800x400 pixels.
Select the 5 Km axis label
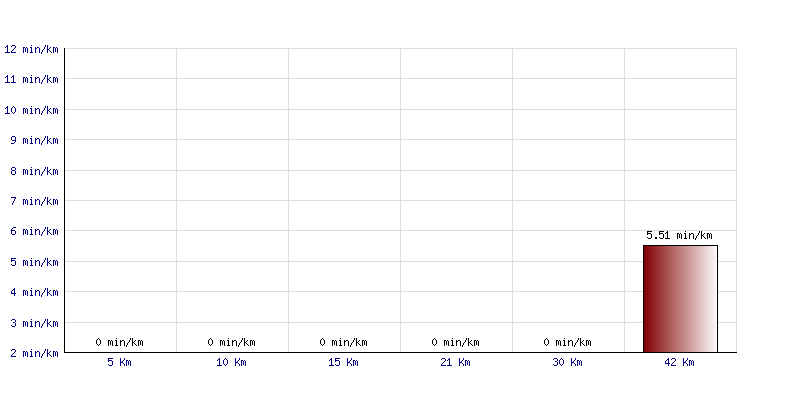point(119,363)
